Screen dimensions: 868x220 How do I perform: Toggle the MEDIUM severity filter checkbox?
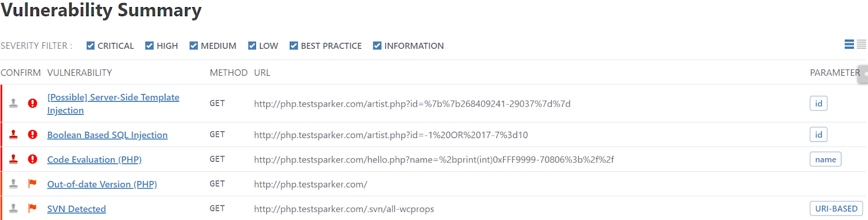tap(194, 46)
